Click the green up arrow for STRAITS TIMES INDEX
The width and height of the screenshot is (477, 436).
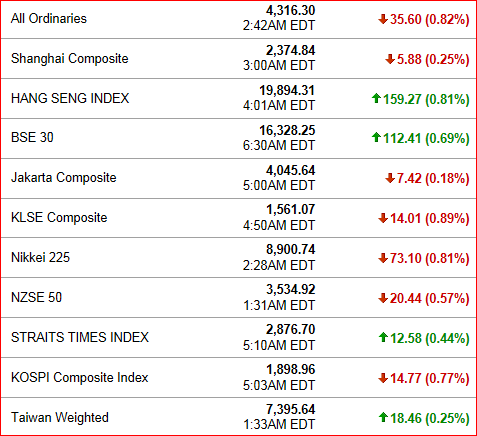(383, 337)
